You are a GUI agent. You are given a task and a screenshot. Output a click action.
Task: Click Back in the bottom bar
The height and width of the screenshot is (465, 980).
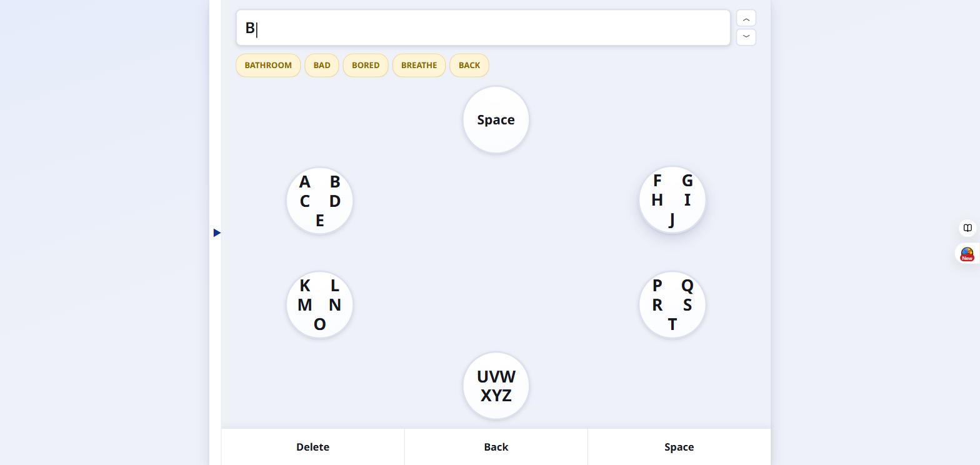pos(496,447)
